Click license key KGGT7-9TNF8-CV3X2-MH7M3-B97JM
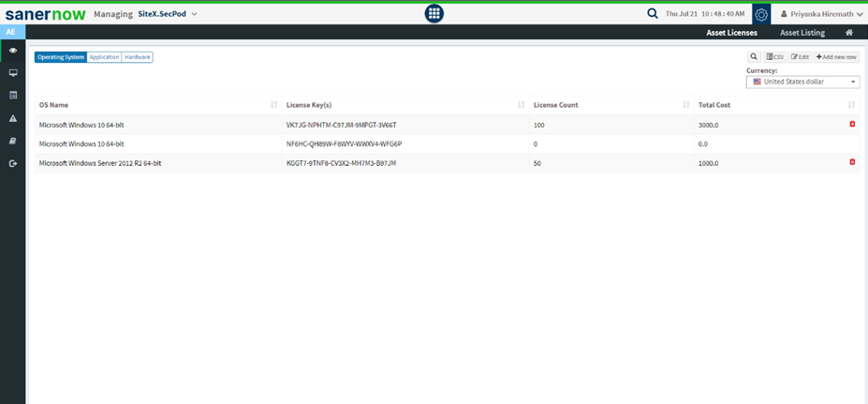Viewport: 868px width, 404px height. tap(341, 163)
